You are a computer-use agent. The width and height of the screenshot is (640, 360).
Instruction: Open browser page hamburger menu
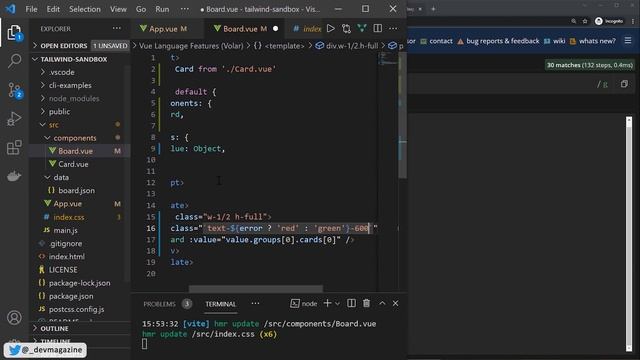click(x=628, y=40)
